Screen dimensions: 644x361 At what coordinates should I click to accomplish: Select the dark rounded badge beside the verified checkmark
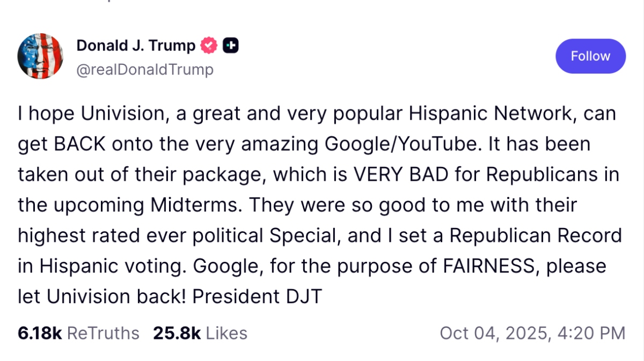(230, 46)
